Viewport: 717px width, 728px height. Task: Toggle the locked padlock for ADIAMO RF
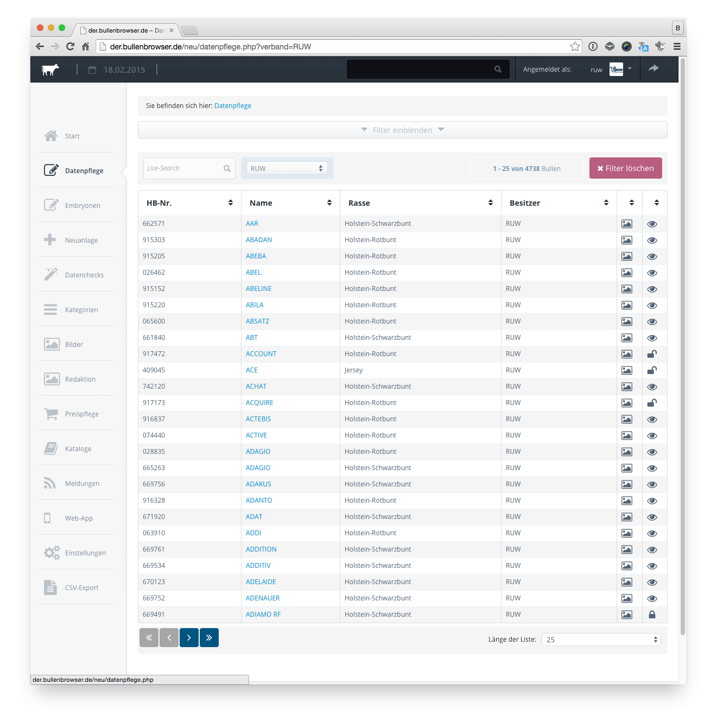click(x=652, y=615)
